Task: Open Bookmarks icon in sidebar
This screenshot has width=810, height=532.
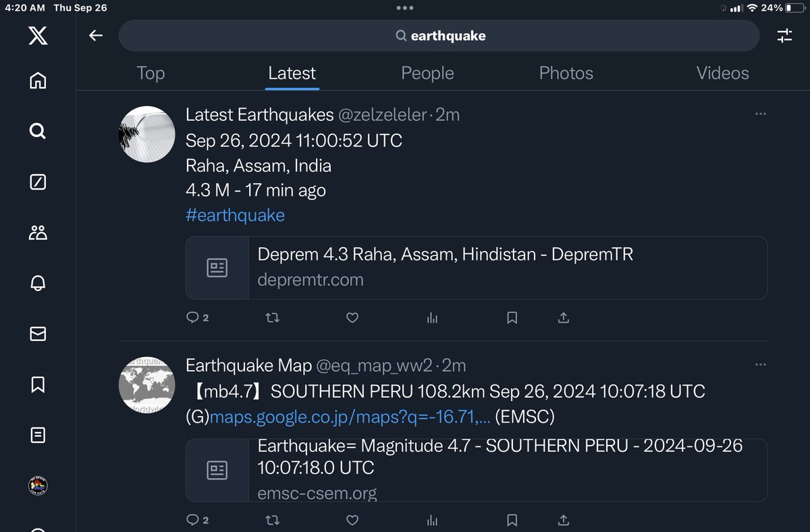Action: coord(38,384)
